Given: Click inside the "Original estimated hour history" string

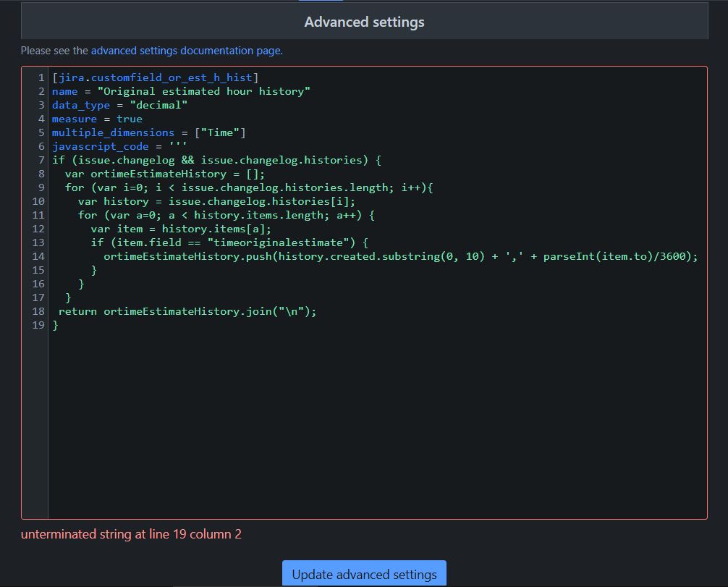Looking at the screenshot, I should pyautogui.click(x=203, y=91).
